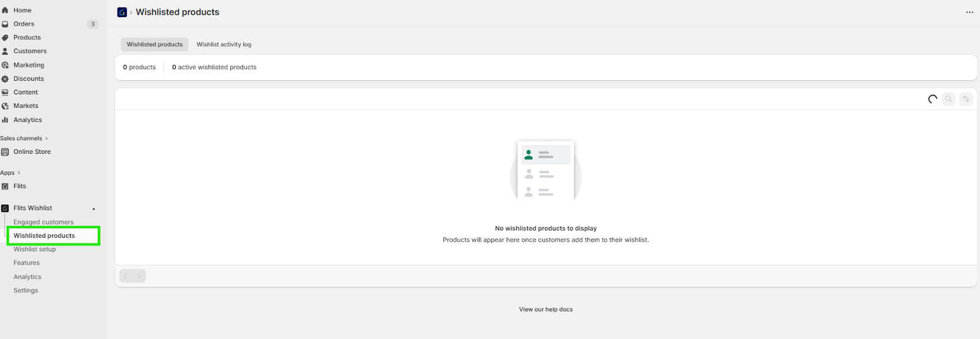Click the Analytics bar chart icon
980x339 pixels.
pyautogui.click(x=5, y=120)
